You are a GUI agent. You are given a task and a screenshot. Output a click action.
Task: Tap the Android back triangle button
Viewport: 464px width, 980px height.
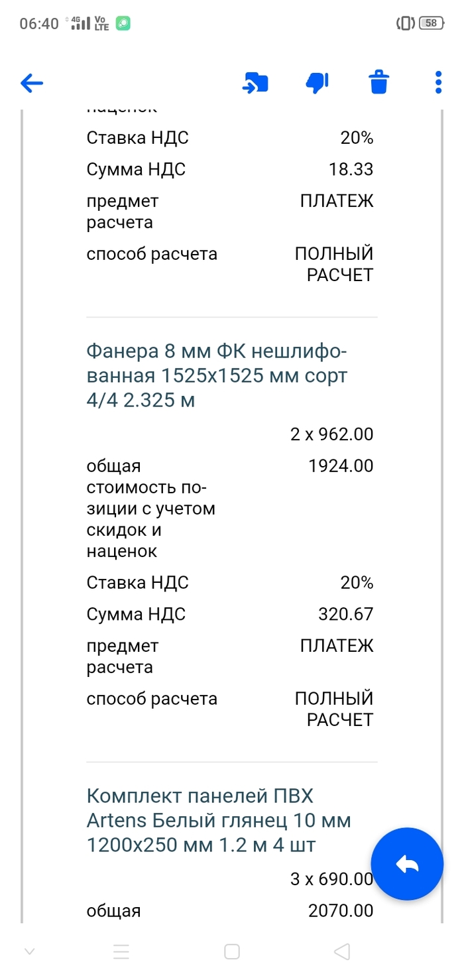[x=341, y=952]
